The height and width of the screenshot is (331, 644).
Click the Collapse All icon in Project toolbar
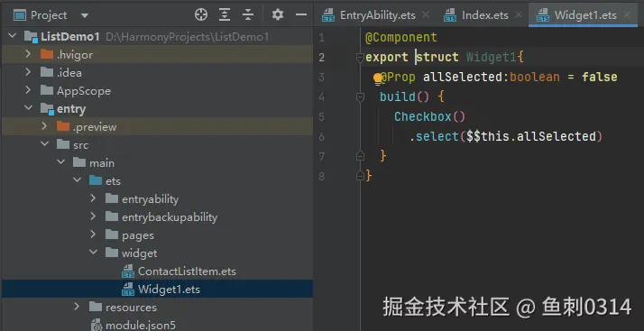(x=248, y=15)
